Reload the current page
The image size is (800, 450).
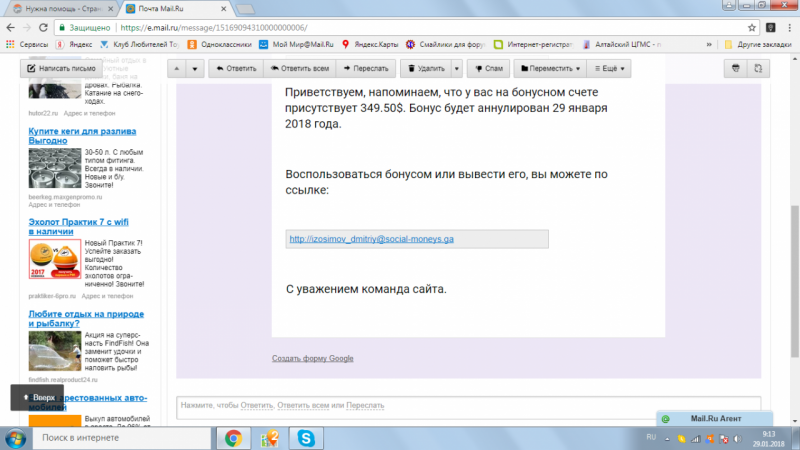coord(43,28)
